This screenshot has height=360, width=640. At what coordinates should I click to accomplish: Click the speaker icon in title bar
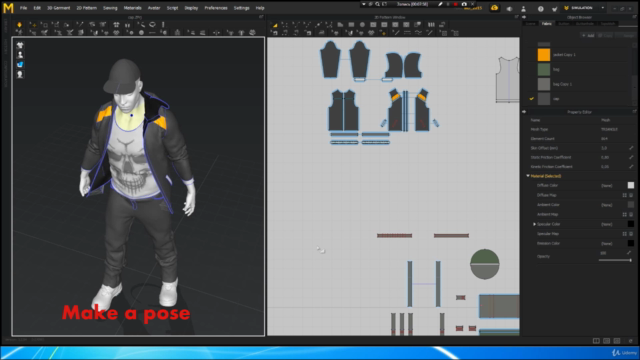pyautogui.click(x=509, y=8)
